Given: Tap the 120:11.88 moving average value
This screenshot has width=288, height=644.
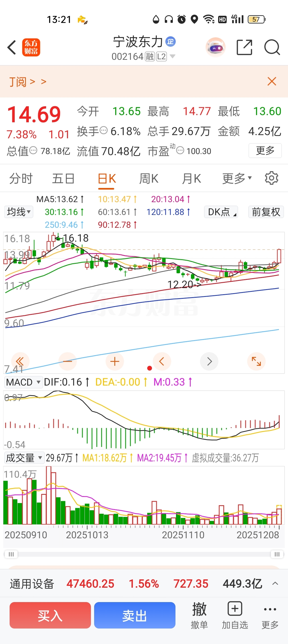Looking at the screenshot, I should coord(168,212).
